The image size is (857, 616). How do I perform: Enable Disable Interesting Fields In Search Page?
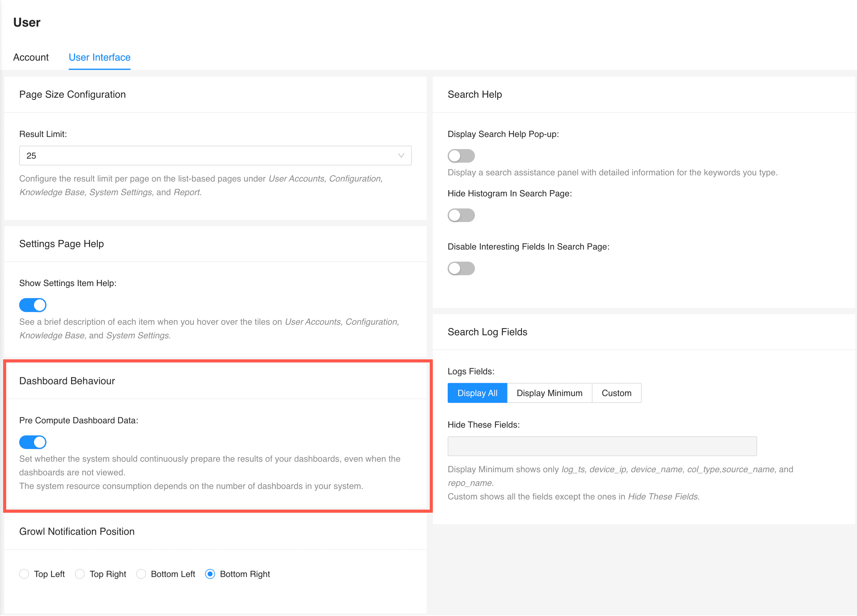[461, 268]
